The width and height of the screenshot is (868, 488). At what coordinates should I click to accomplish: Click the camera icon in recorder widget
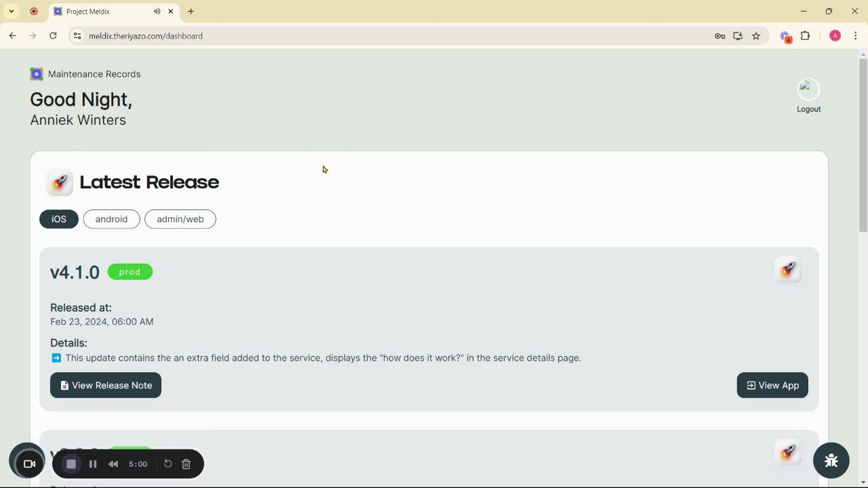coord(29,464)
